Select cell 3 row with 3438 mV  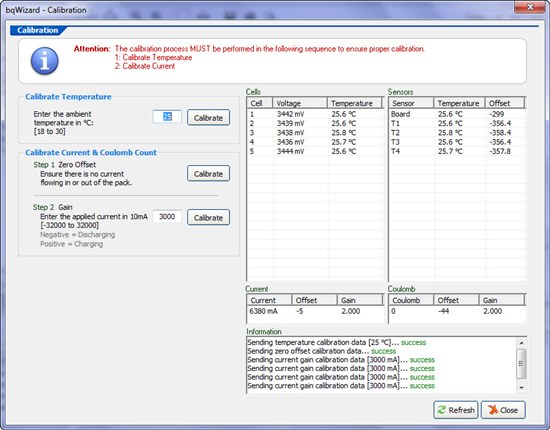(315, 133)
